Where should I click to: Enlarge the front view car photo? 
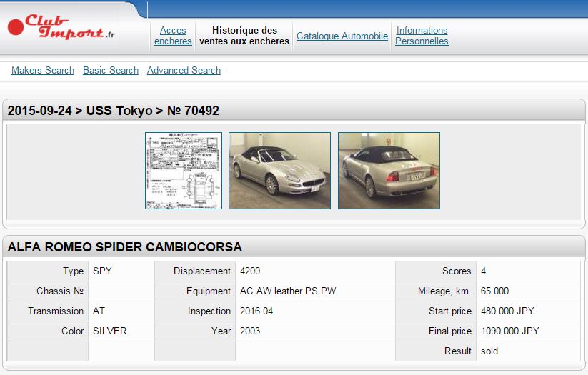(x=279, y=171)
